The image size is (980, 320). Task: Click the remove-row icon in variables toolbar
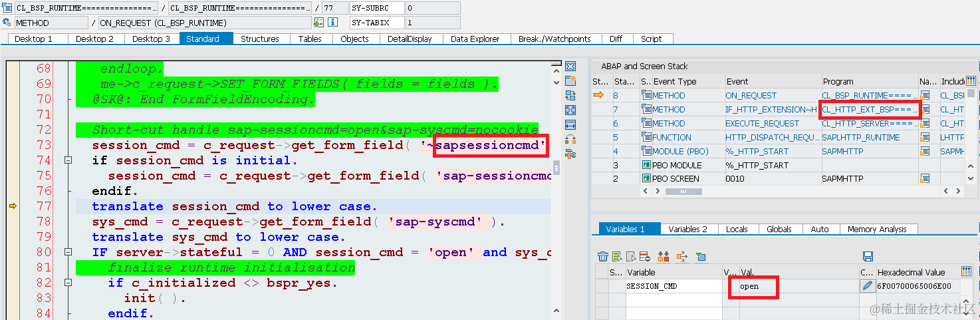coord(646,257)
